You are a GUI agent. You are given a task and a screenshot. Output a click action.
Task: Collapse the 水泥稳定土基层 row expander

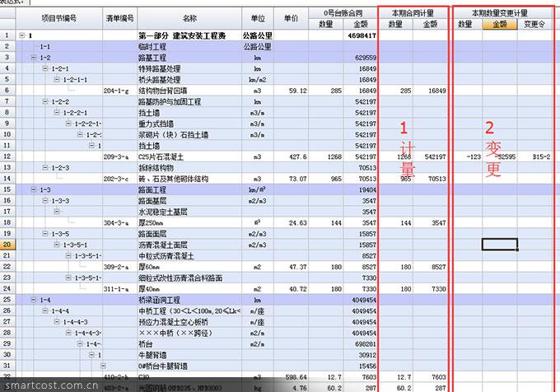[x=57, y=212]
